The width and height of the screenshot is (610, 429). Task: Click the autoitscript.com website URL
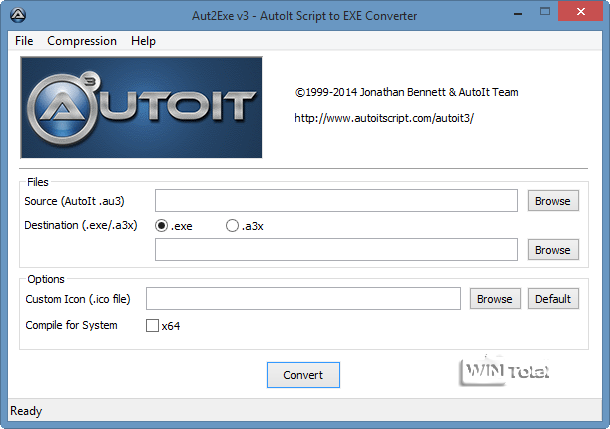tap(384, 118)
